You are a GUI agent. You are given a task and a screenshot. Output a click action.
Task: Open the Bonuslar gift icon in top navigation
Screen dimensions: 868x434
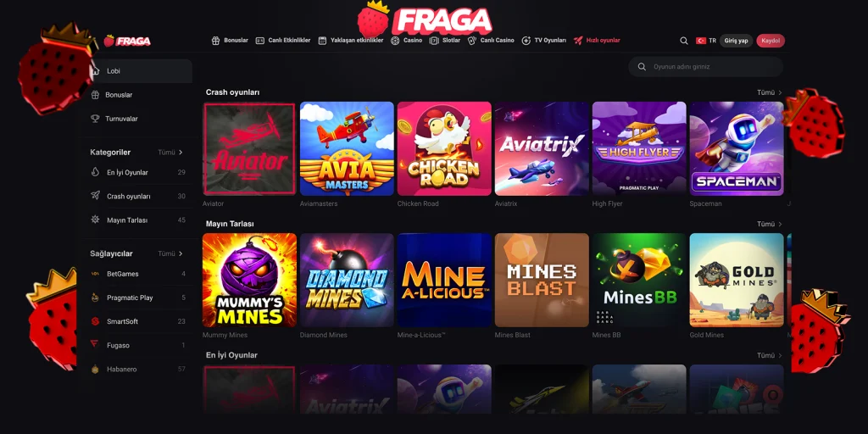(x=216, y=41)
